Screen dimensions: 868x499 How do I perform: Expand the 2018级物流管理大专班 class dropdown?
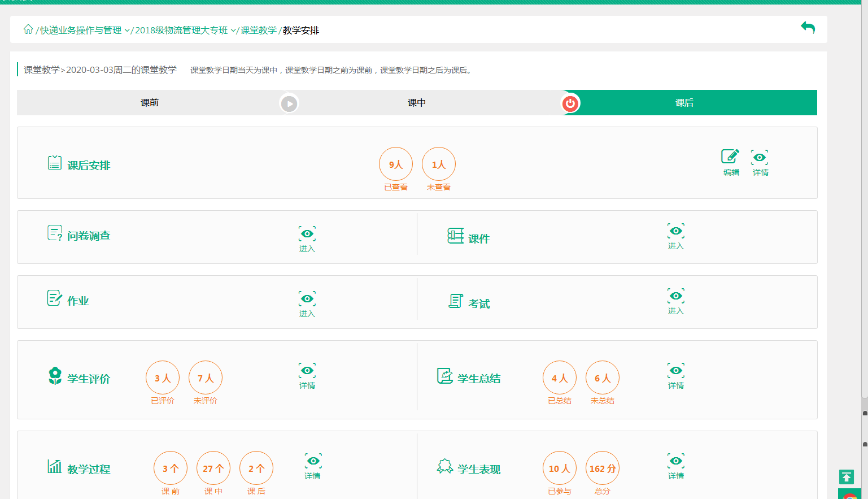coord(233,31)
